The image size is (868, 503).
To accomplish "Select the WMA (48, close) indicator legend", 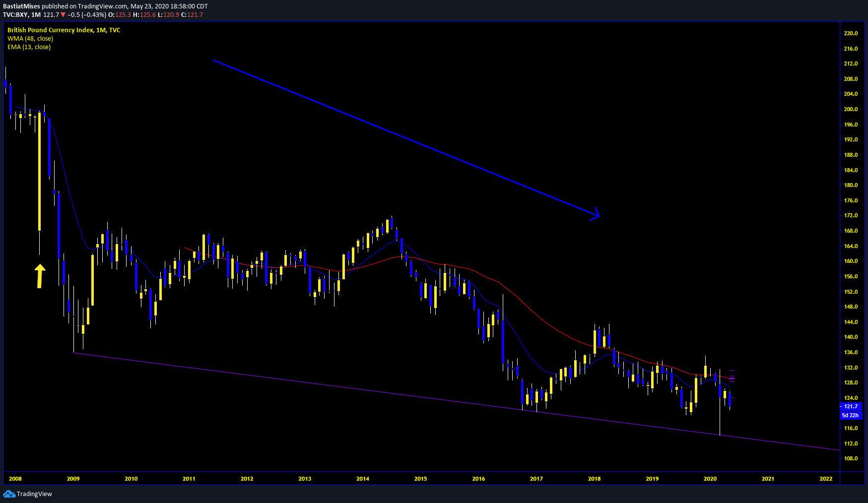I will [30, 39].
